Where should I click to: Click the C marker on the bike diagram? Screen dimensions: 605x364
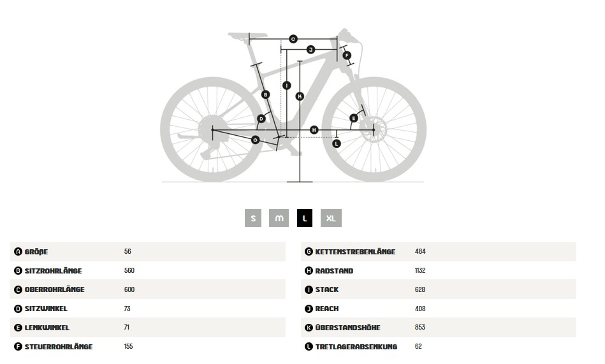tap(293, 39)
